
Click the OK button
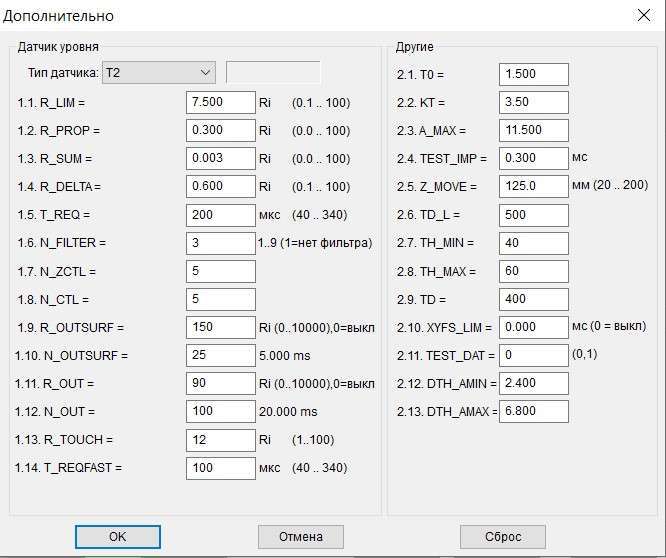click(117, 536)
